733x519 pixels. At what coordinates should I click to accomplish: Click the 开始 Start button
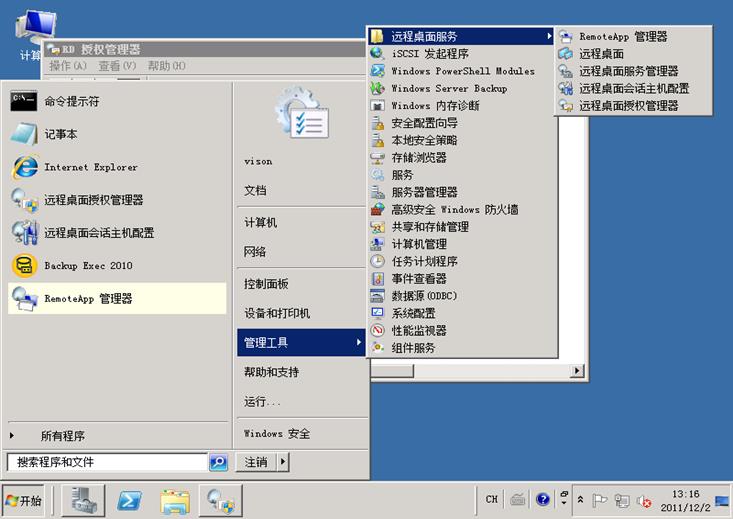tap(23, 501)
